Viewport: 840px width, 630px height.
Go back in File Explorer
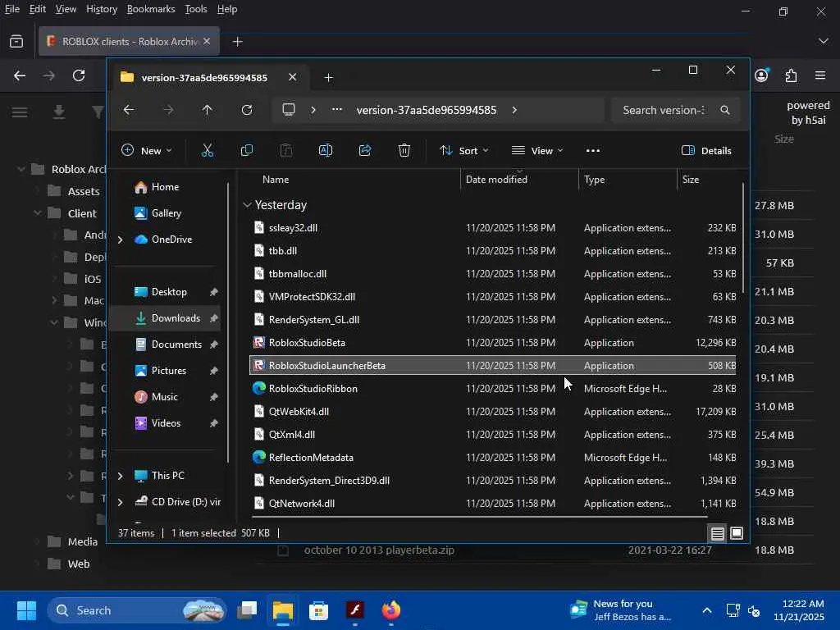pyautogui.click(x=129, y=110)
